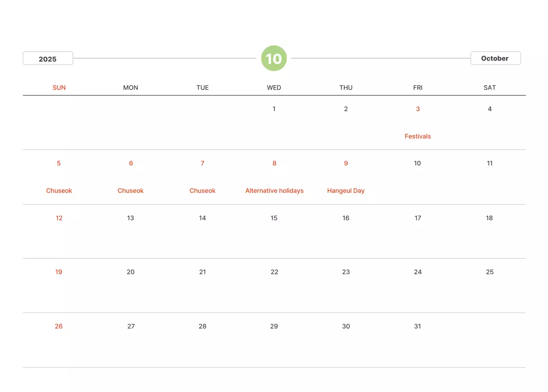Select date 22 in the Wednesday column
This screenshot has height=392, width=548.
(x=274, y=272)
